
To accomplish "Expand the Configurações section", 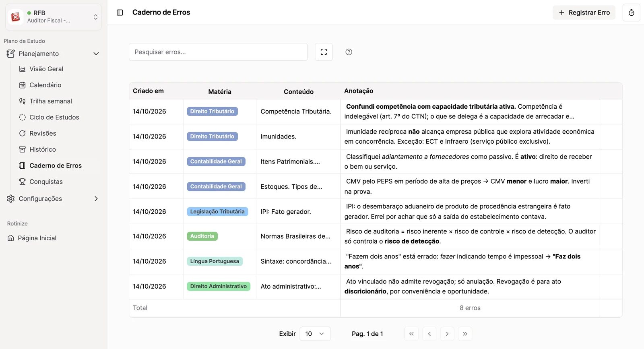I will click(x=53, y=198).
